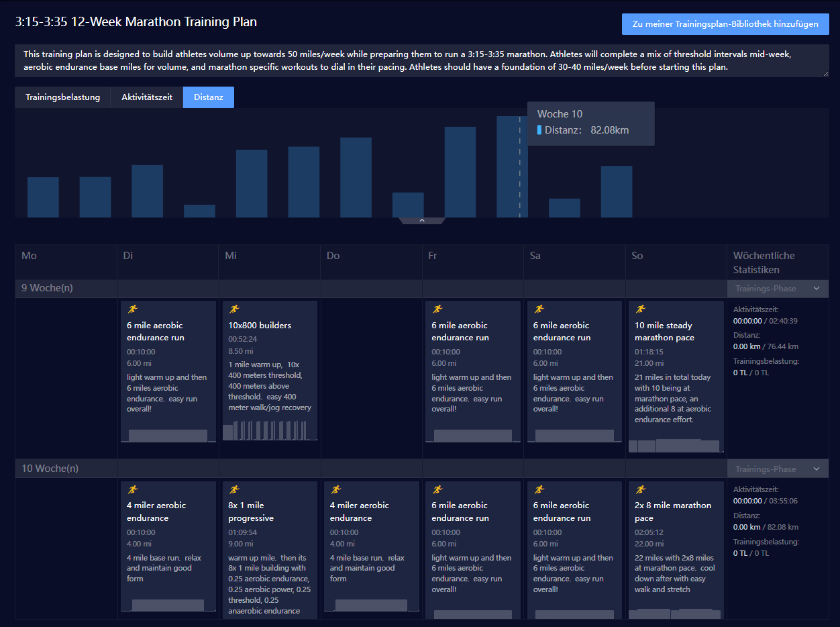Screen dimensions: 840x627
Task: Click running icon on 10 mile steady marathon pace
Action: click(641, 309)
